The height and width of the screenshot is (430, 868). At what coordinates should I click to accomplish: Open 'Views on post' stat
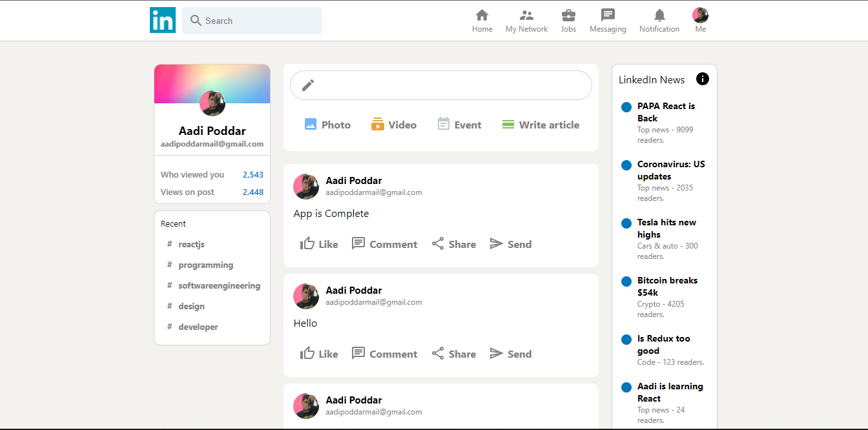coord(212,192)
